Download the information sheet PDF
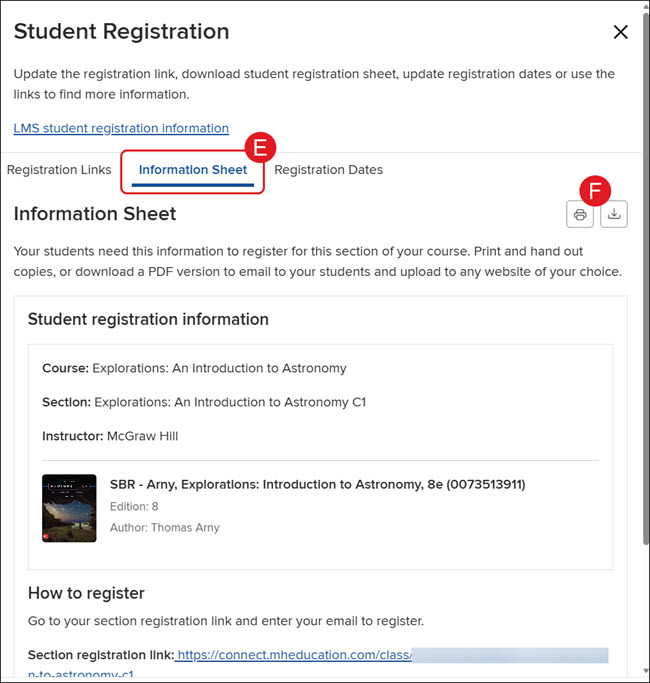 pos(614,214)
